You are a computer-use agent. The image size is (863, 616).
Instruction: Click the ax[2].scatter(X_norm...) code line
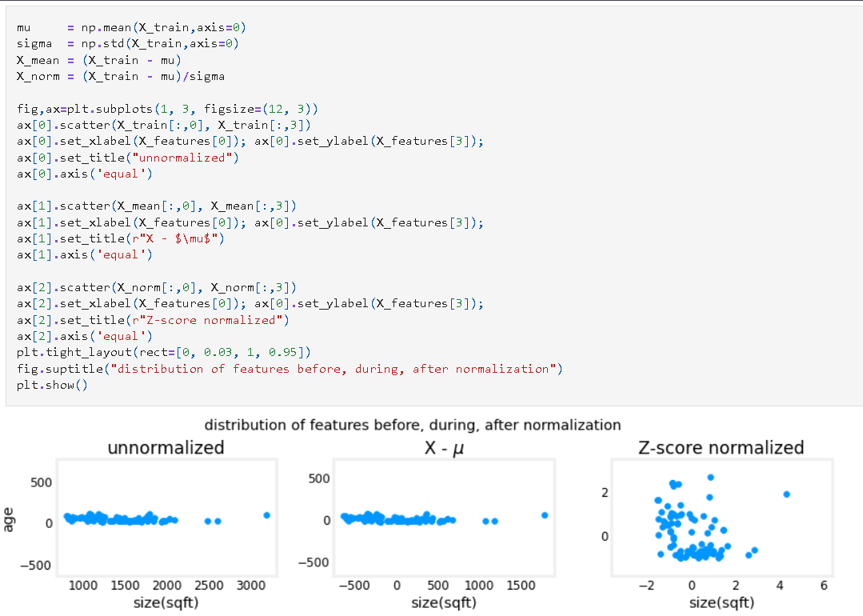[156, 287]
